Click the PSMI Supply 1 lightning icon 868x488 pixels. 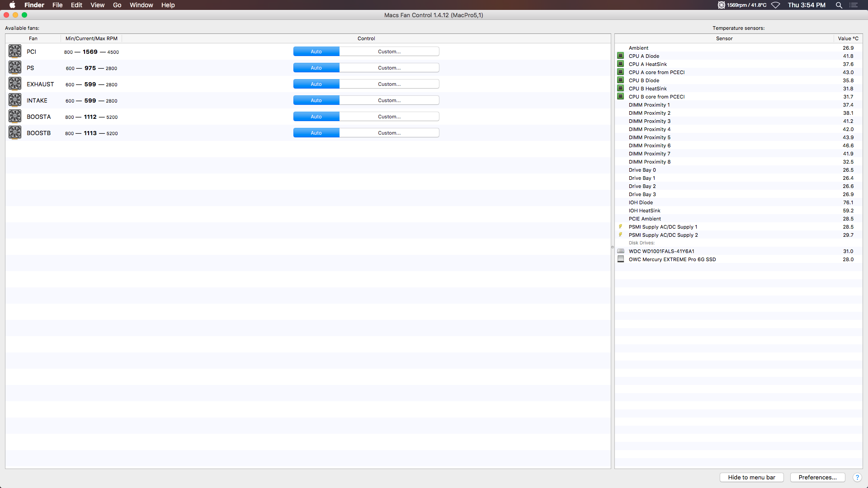pyautogui.click(x=621, y=227)
